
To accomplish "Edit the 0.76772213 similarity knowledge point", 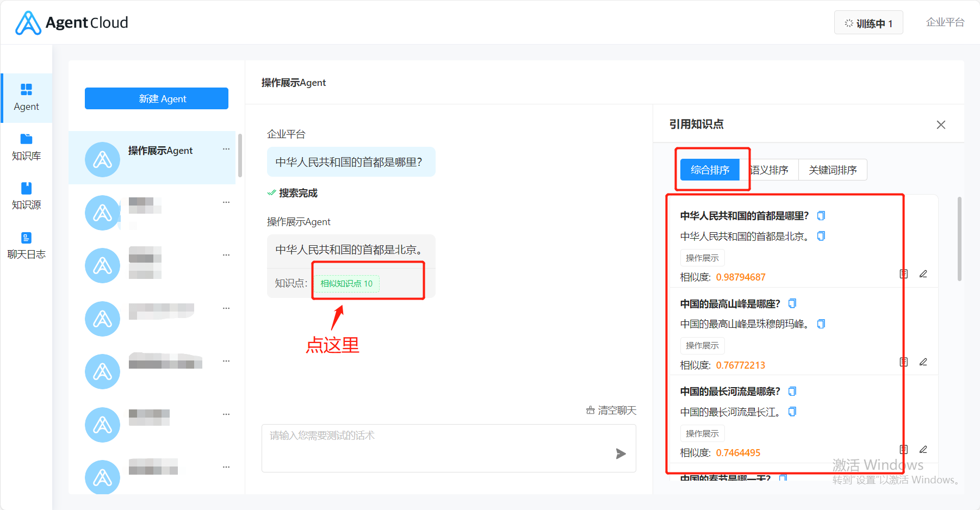I will [x=923, y=362].
